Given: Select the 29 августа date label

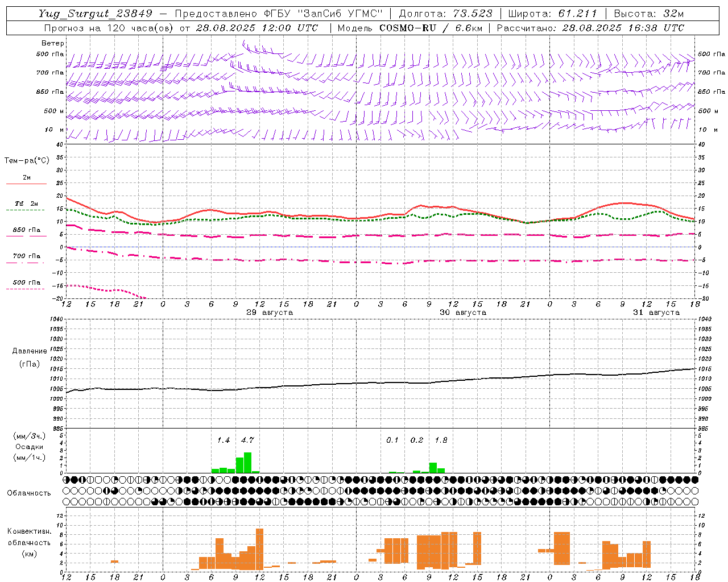Looking at the screenshot, I should pyautogui.click(x=270, y=313).
